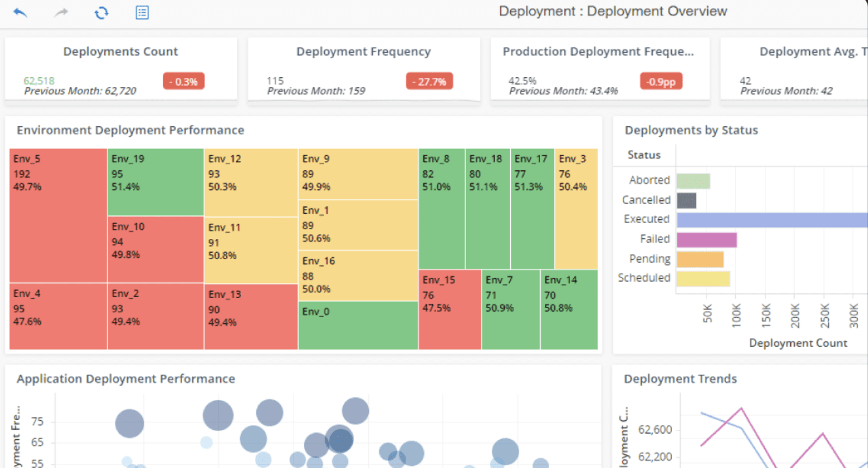Select the Env_13 treemap tile
The image size is (868, 468).
(251, 317)
